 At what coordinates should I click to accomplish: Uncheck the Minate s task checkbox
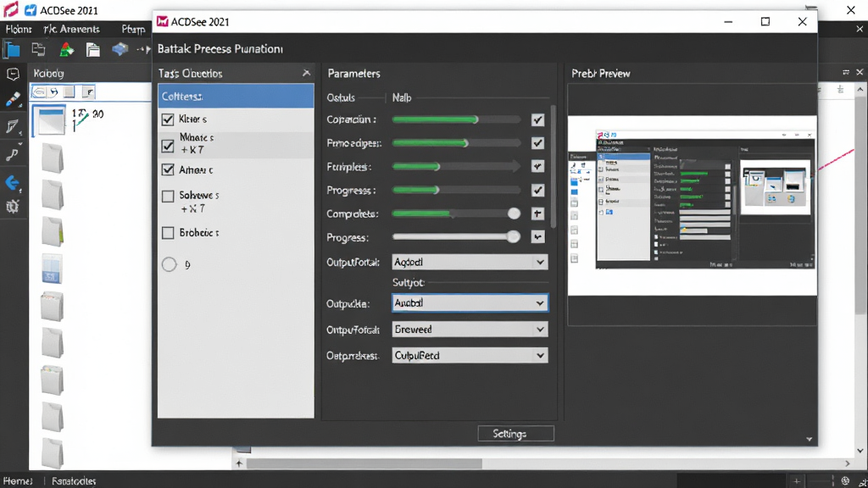pyautogui.click(x=168, y=146)
